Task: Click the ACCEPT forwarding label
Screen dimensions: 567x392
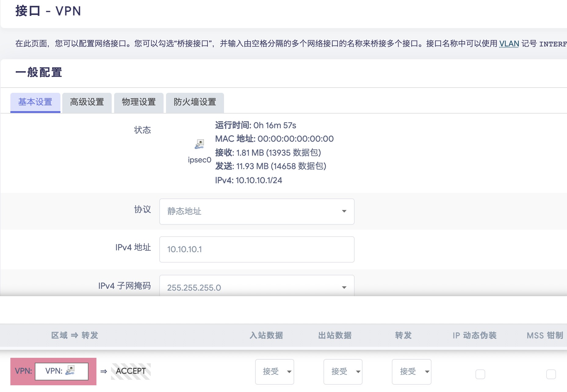Action: tap(131, 371)
